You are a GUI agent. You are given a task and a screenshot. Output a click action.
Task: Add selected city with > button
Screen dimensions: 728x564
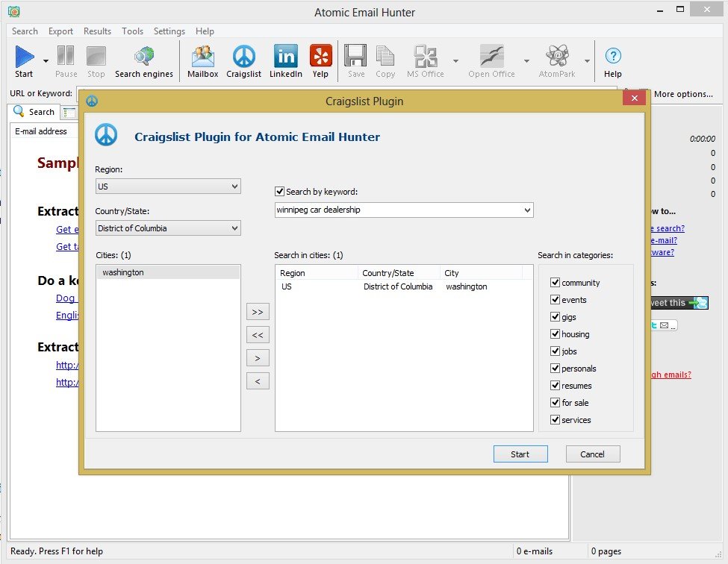click(x=258, y=358)
